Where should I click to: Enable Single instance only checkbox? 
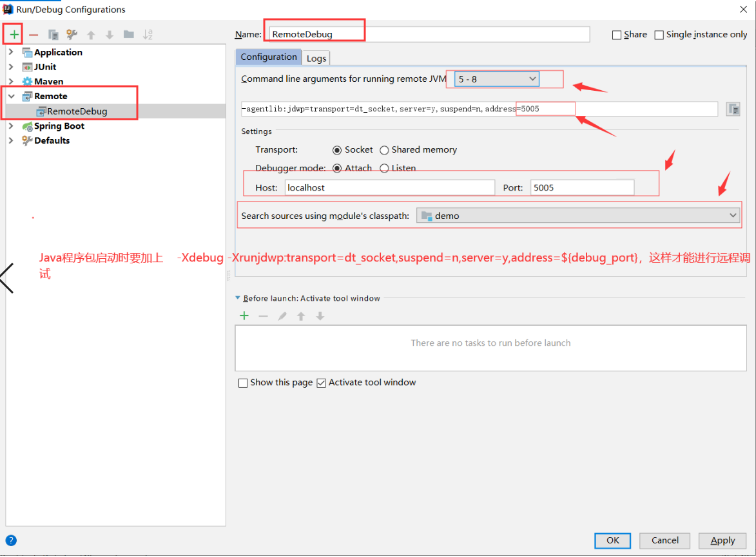(659, 35)
